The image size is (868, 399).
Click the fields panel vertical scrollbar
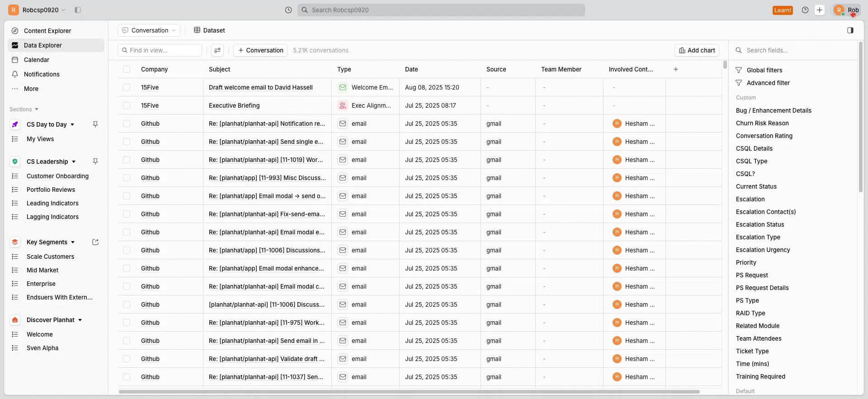(x=861, y=118)
